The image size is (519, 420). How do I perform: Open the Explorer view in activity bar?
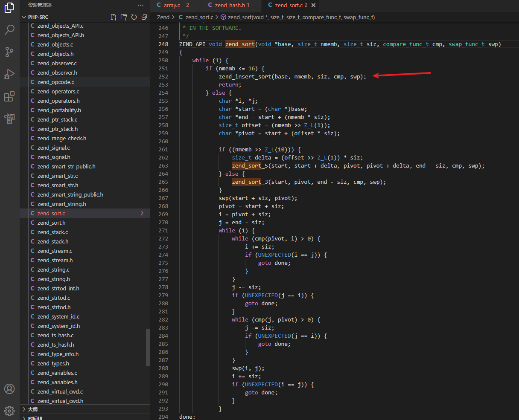pos(9,8)
